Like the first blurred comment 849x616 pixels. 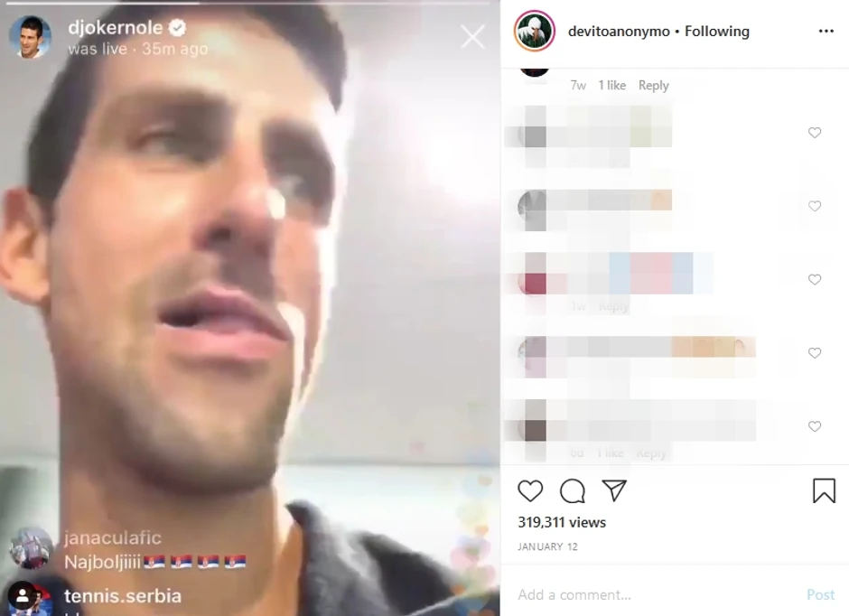pos(815,133)
